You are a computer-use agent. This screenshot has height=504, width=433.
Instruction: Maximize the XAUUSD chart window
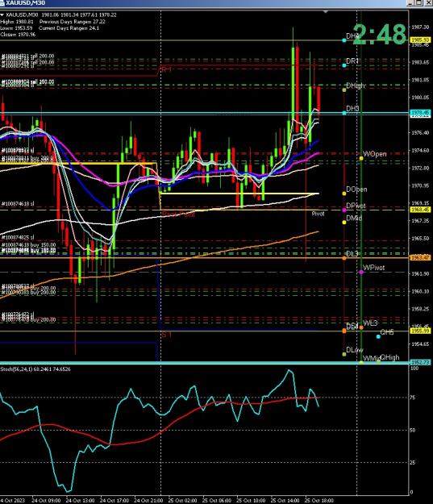pos(419,3)
